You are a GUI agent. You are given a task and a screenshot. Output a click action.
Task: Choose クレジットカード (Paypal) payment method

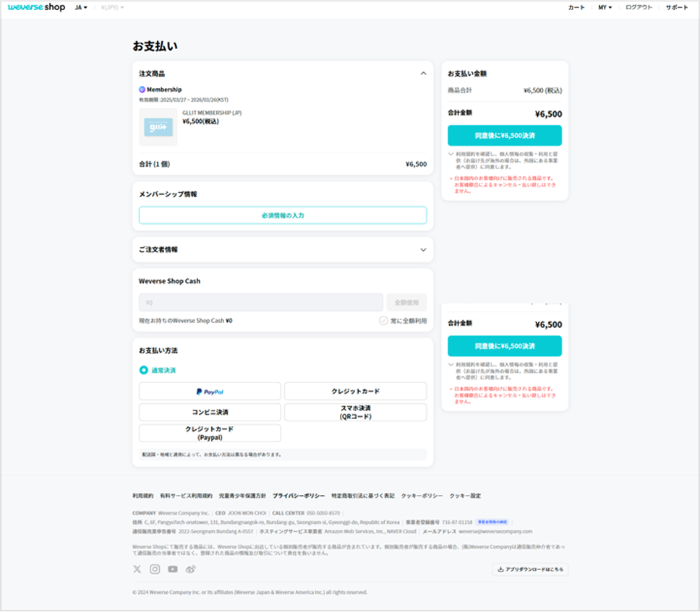pos(210,433)
